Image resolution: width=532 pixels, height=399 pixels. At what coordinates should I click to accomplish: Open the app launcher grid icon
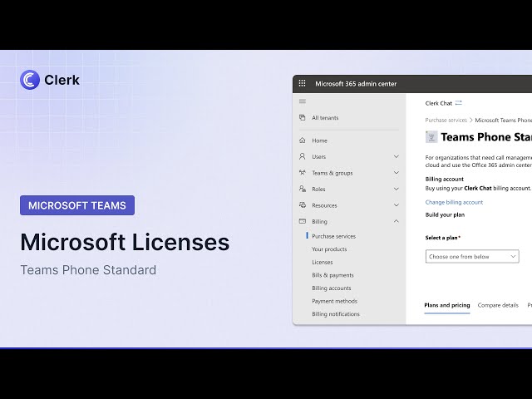click(302, 83)
